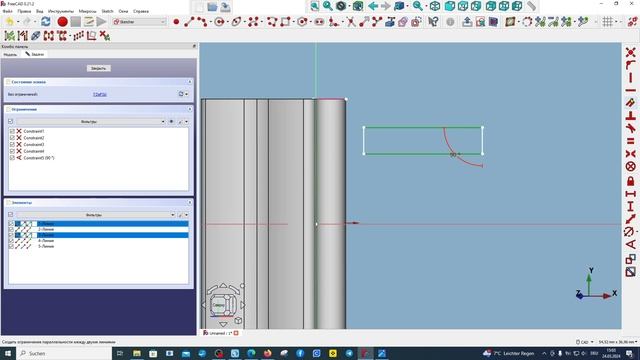This screenshot has height=360, width=640.
Task: Apply lock constraint from right toolbar
Action: (631, 180)
